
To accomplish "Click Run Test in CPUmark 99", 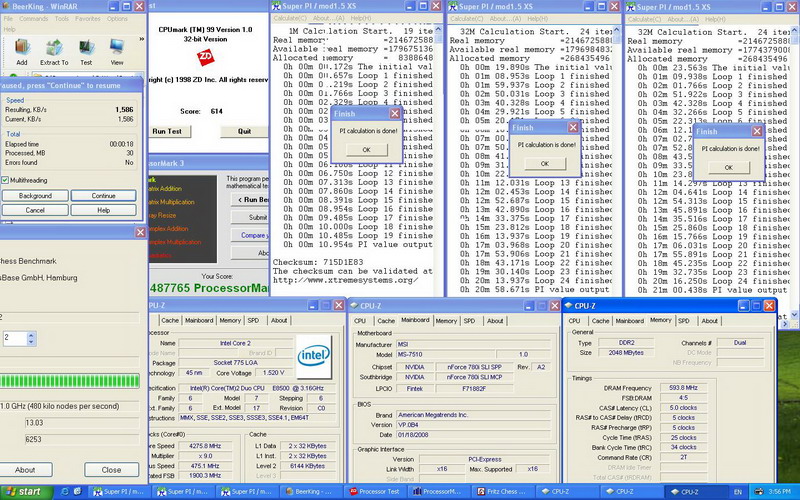I will pyautogui.click(x=167, y=131).
